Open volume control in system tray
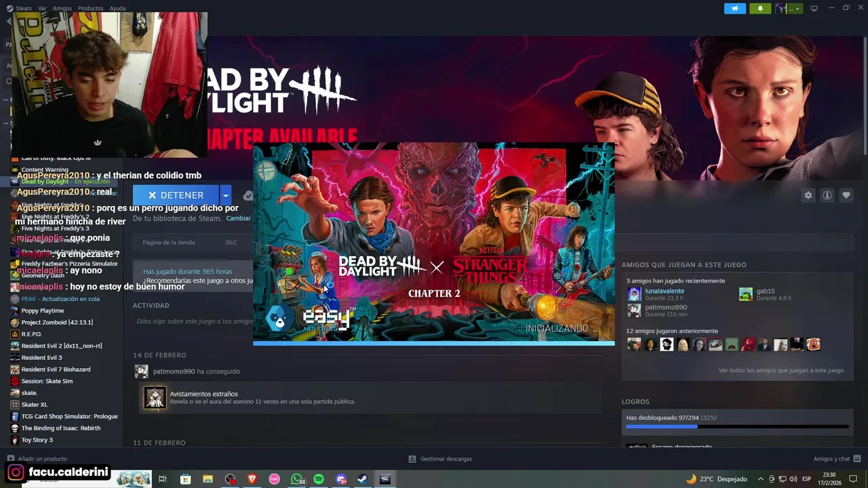 [x=792, y=479]
